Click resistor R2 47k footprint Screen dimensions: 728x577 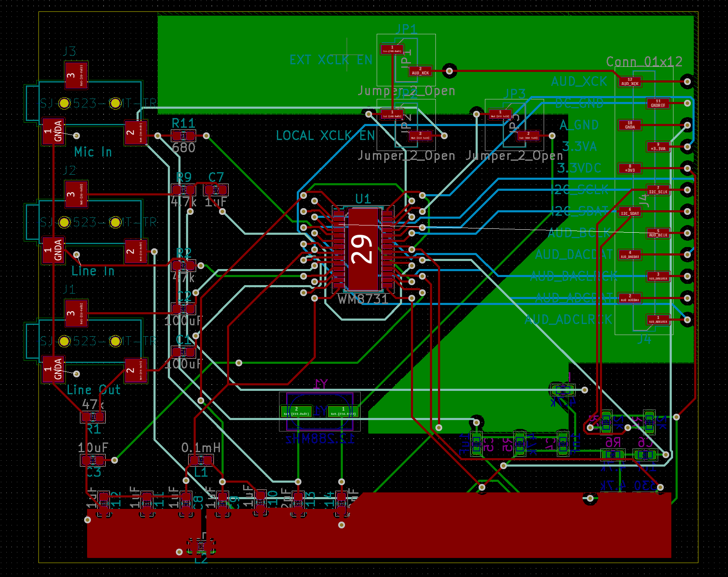click(183, 266)
